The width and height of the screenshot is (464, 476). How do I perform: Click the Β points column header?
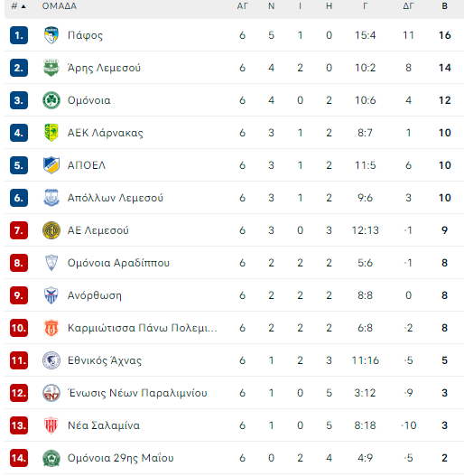[x=444, y=6]
